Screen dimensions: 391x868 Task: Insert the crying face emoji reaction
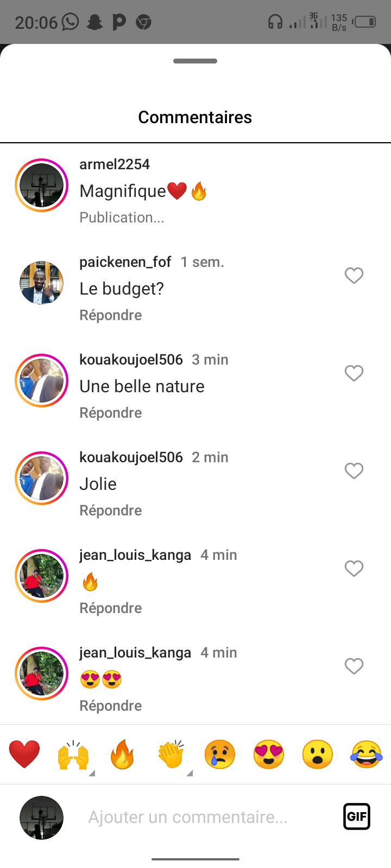pyautogui.click(x=220, y=754)
